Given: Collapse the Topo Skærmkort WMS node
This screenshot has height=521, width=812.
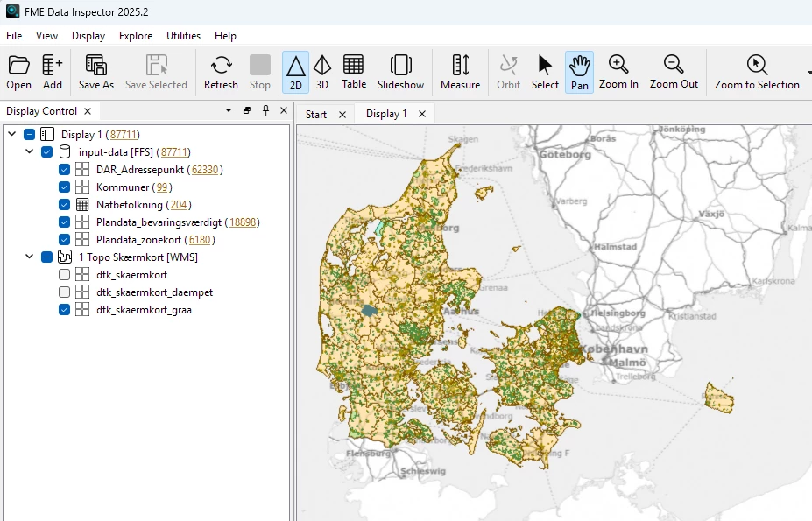Looking at the screenshot, I should [x=30, y=257].
